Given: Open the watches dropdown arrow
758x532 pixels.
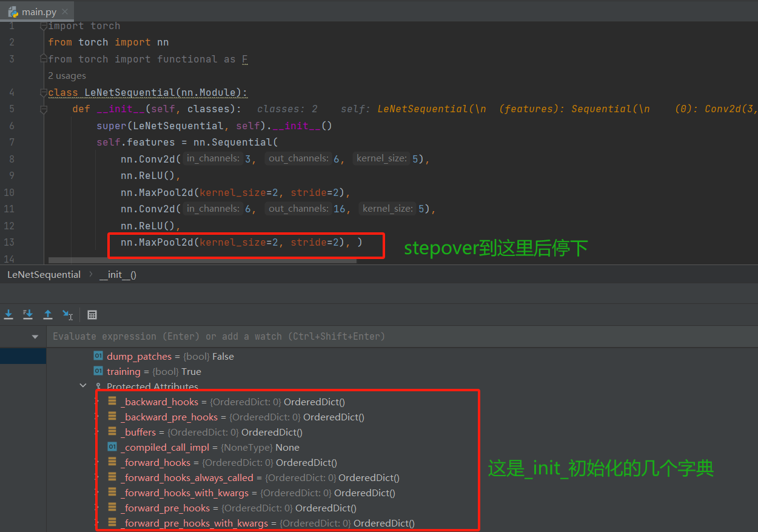Looking at the screenshot, I should (x=35, y=336).
